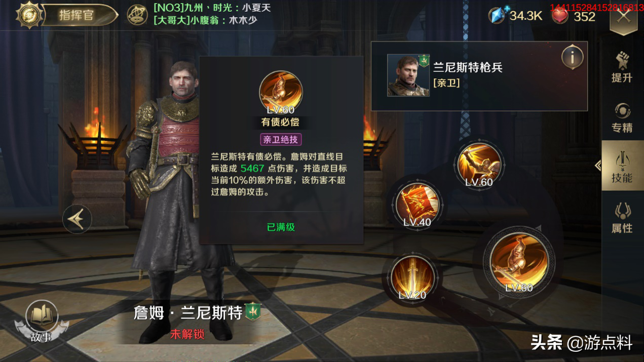Go to previous hero with left arrow
Viewport: 644px width, 362px height.
(x=77, y=219)
